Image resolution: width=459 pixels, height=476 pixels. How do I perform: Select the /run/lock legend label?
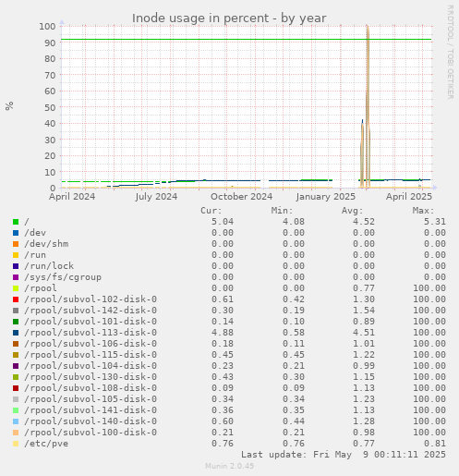[49, 266]
